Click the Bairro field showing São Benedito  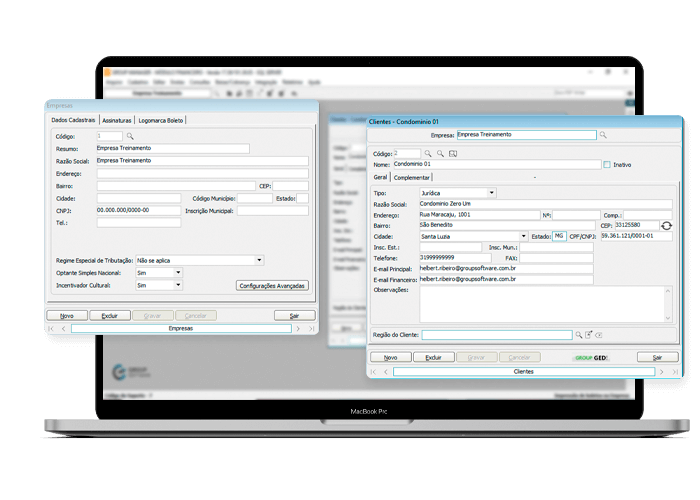point(507,225)
